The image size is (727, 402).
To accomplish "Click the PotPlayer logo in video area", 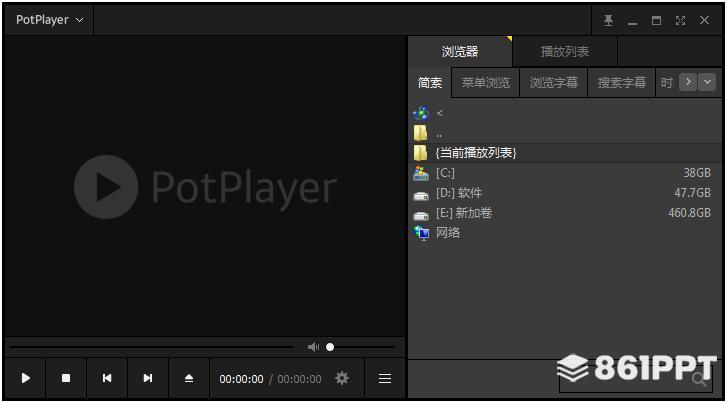I will click(x=205, y=187).
